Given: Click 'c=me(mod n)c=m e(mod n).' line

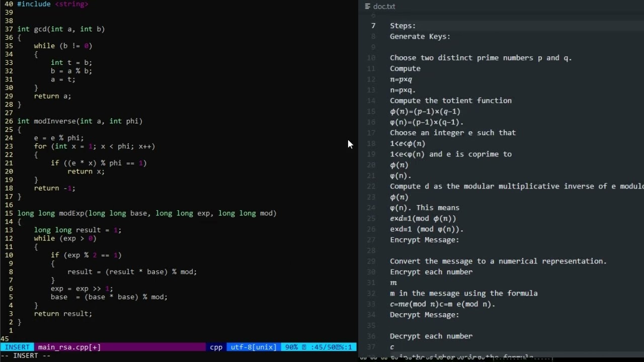Looking at the screenshot, I should (x=443, y=304).
